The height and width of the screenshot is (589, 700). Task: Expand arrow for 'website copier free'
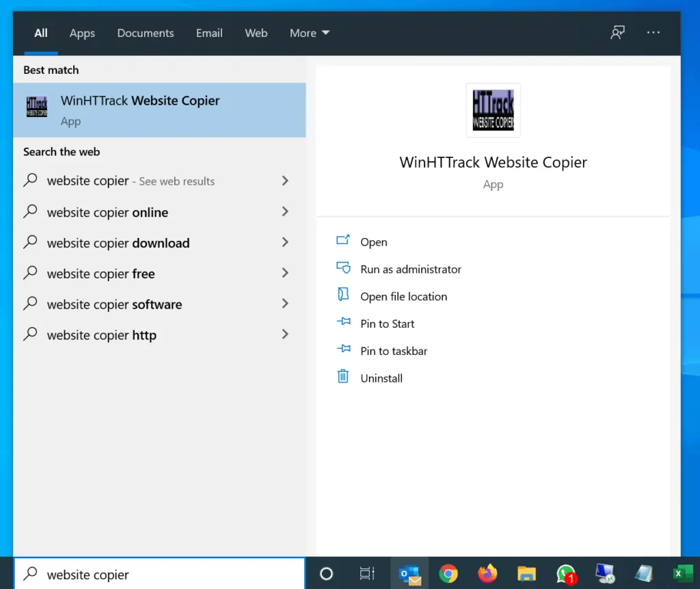(x=285, y=273)
